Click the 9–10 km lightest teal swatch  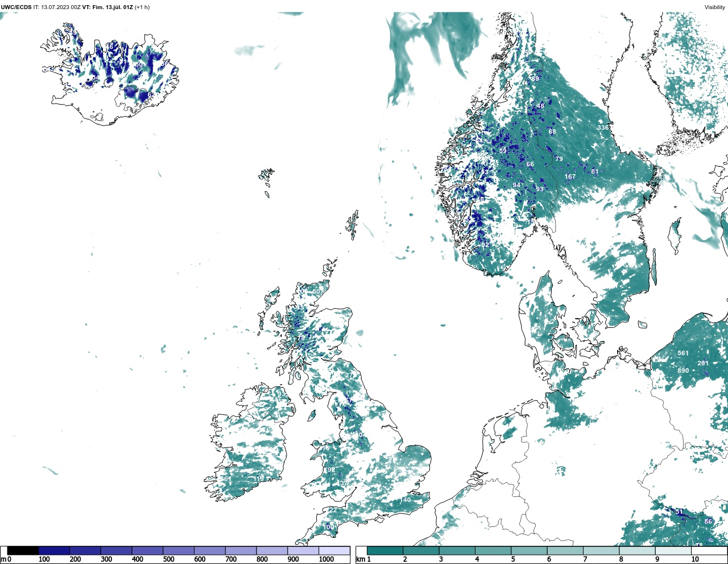pyautogui.click(x=673, y=551)
